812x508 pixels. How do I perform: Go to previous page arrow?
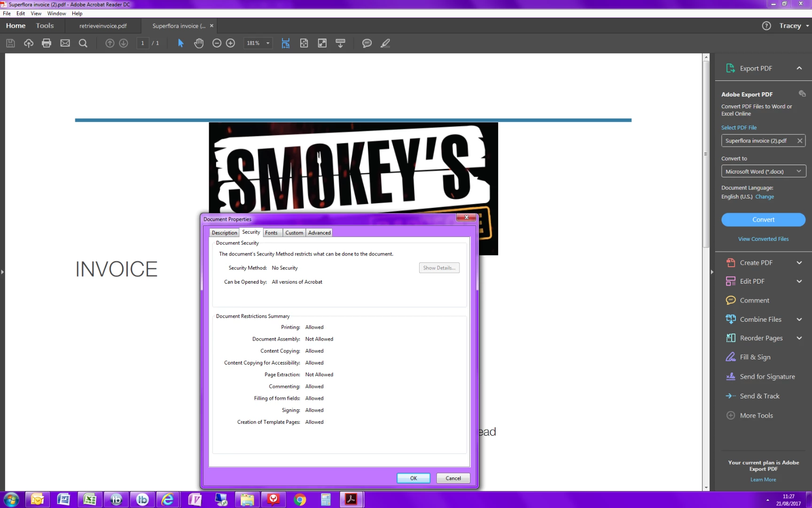(x=109, y=43)
